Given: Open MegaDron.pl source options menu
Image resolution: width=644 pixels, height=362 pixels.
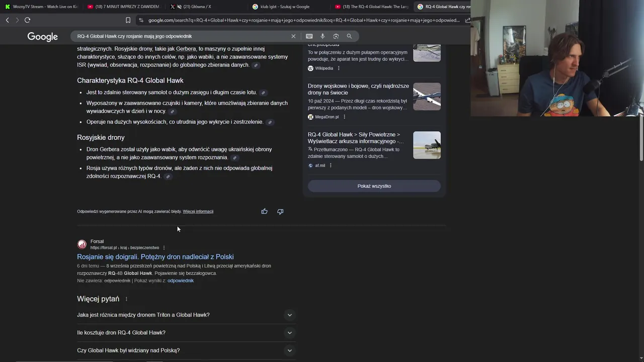Looking at the screenshot, I should click(345, 117).
